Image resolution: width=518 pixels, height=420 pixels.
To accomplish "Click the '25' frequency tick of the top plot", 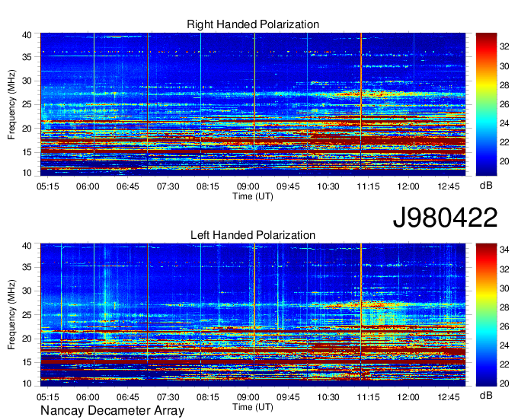I will pos(27,105).
